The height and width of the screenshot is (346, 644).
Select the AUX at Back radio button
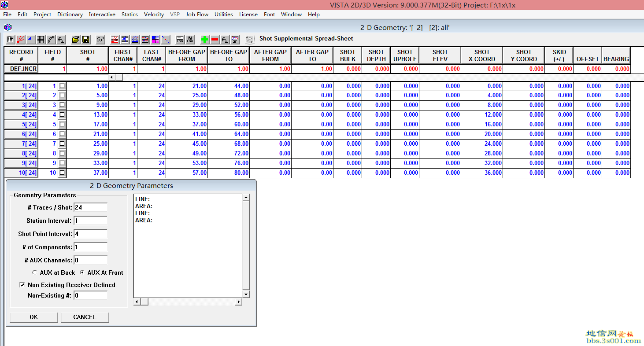click(35, 272)
